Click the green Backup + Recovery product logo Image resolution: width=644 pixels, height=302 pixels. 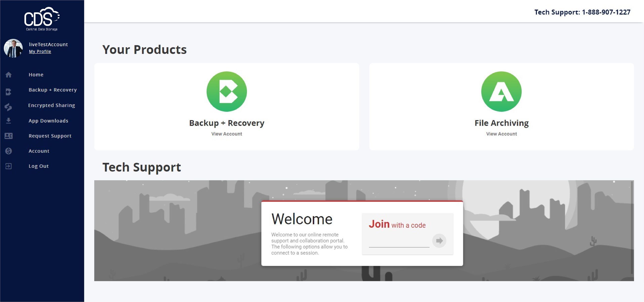(x=226, y=92)
